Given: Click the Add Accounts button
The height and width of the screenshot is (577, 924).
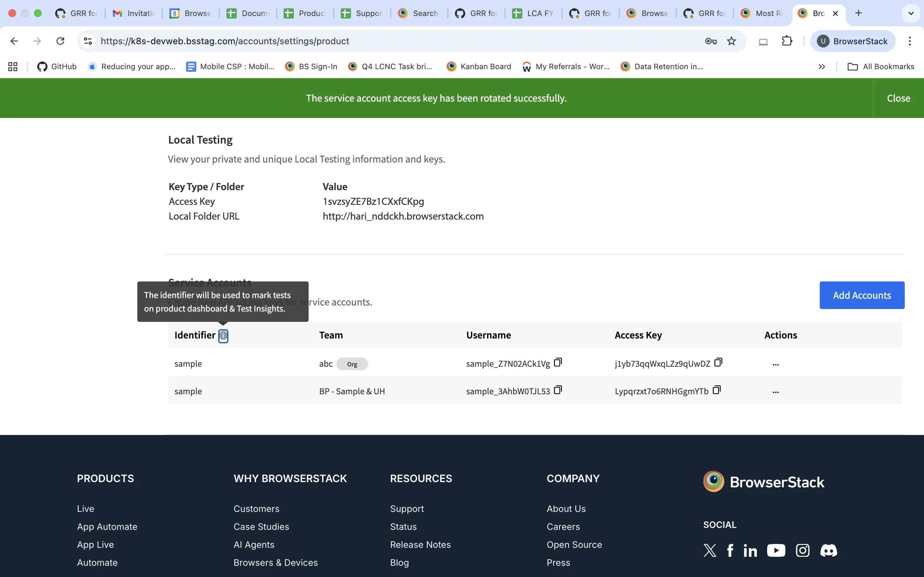Looking at the screenshot, I should coord(862,295).
